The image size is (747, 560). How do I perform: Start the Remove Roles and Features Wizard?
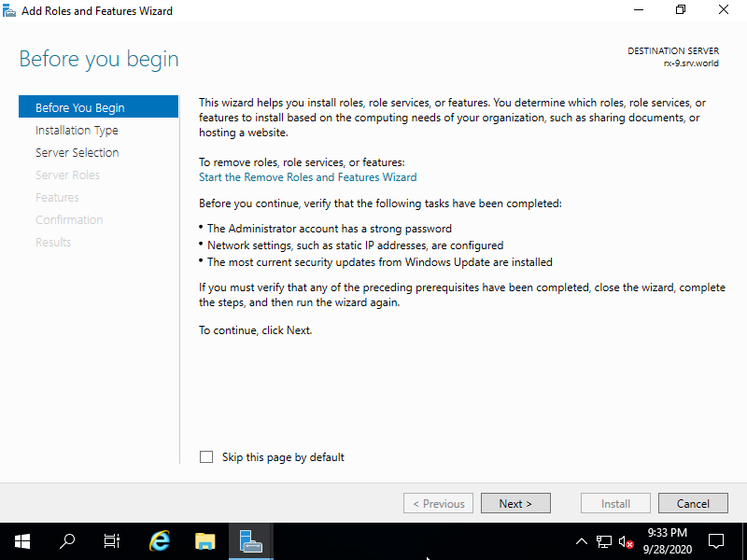pyautogui.click(x=308, y=177)
